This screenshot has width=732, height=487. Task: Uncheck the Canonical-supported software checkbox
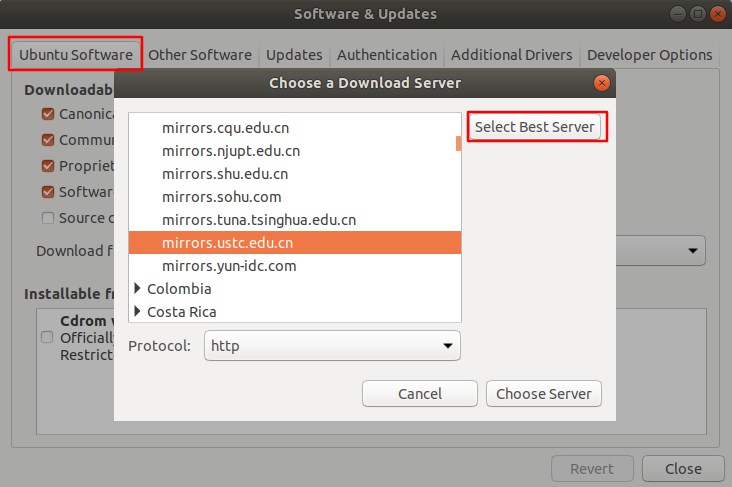pyautogui.click(x=47, y=114)
